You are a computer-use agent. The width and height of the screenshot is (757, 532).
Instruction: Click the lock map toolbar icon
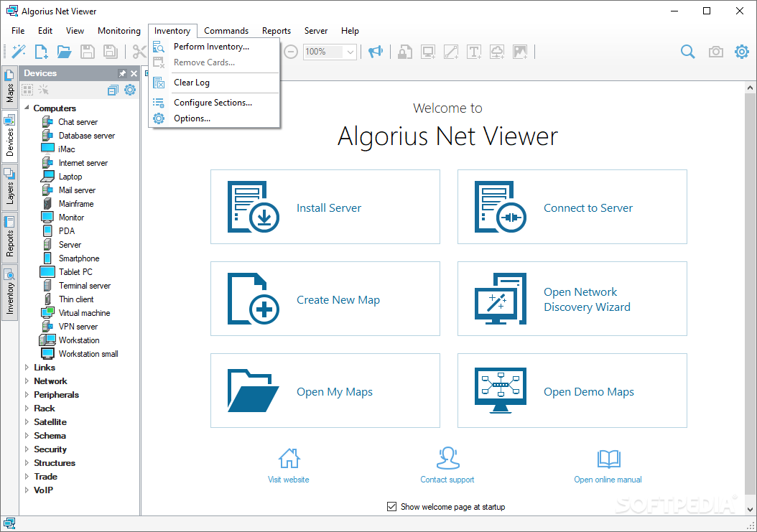point(404,52)
